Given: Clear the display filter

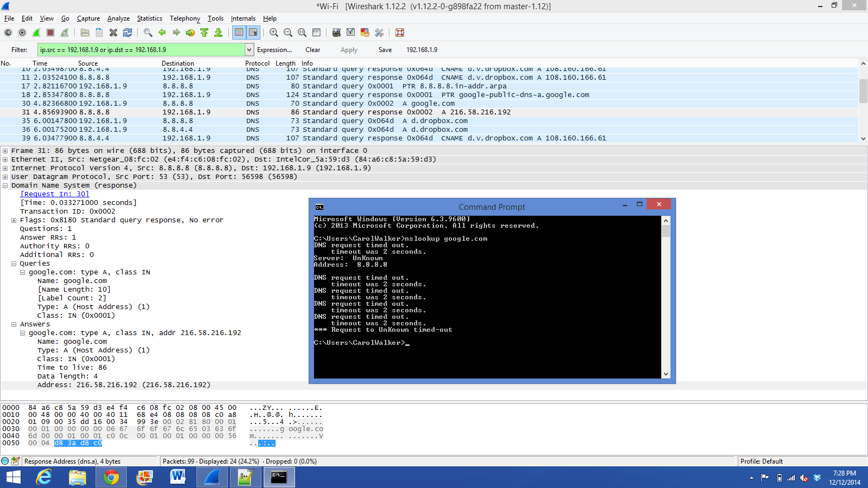Looking at the screenshot, I should click(313, 50).
